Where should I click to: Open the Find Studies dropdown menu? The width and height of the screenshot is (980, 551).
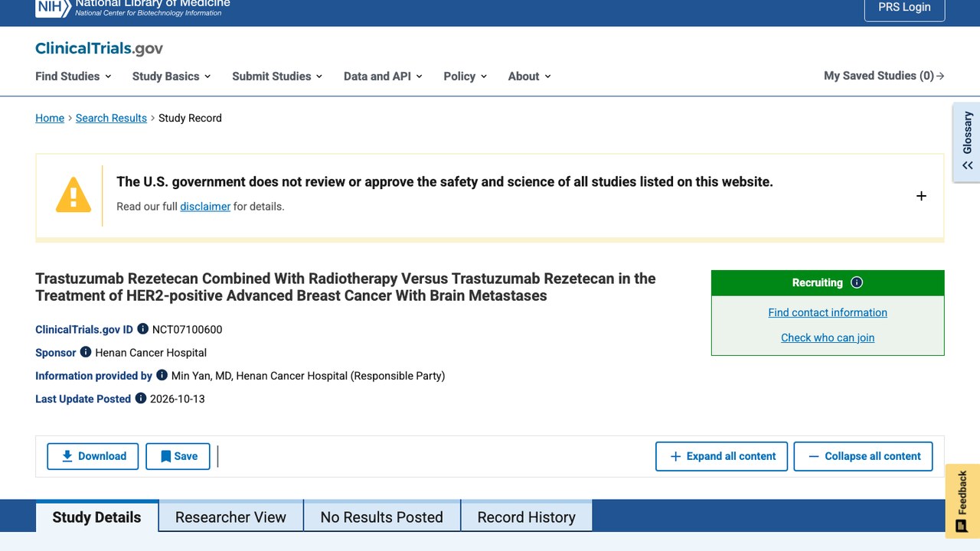click(x=73, y=76)
